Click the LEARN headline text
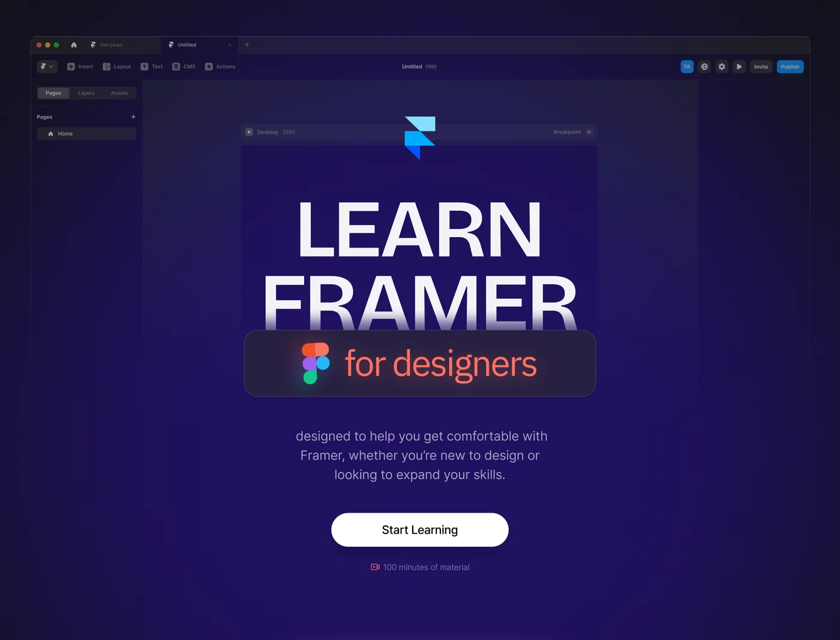Viewport: 840px width, 640px height. pyautogui.click(x=419, y=229)
